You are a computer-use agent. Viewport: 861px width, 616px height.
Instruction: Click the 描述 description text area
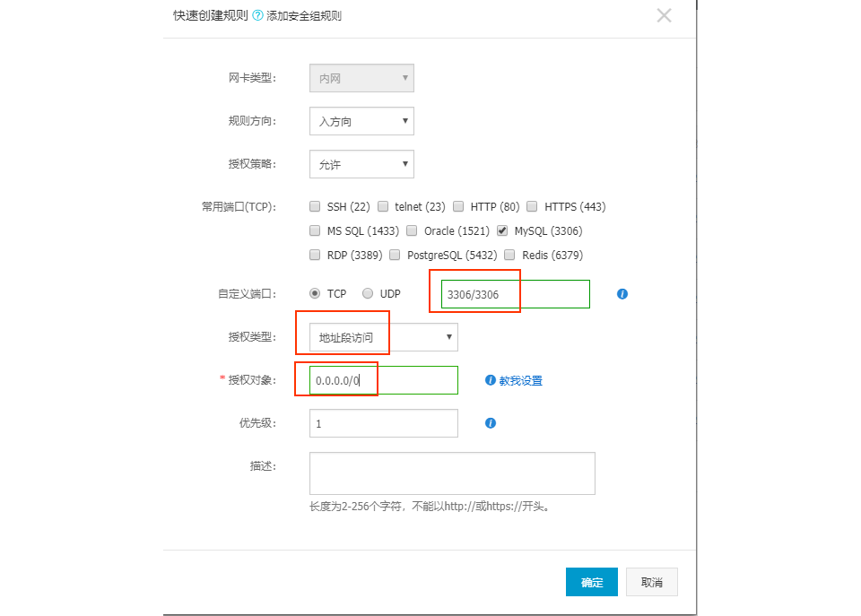tap(452, 473)
